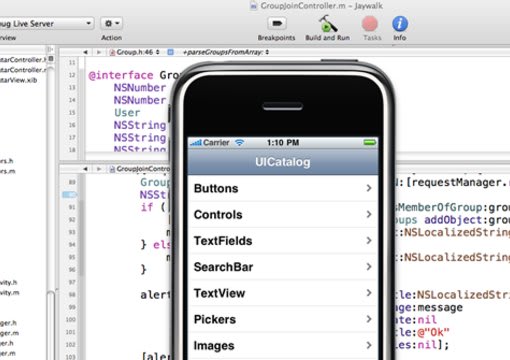510x360 pixels.
Task: Click chevron on SearchBar row
Action: [x=369, y=267]
